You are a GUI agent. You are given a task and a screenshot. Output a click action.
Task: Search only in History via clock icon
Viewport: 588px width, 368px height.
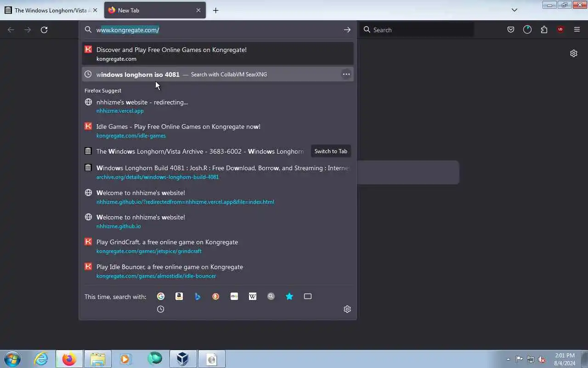pyautogui.click(x=161, y=309)
